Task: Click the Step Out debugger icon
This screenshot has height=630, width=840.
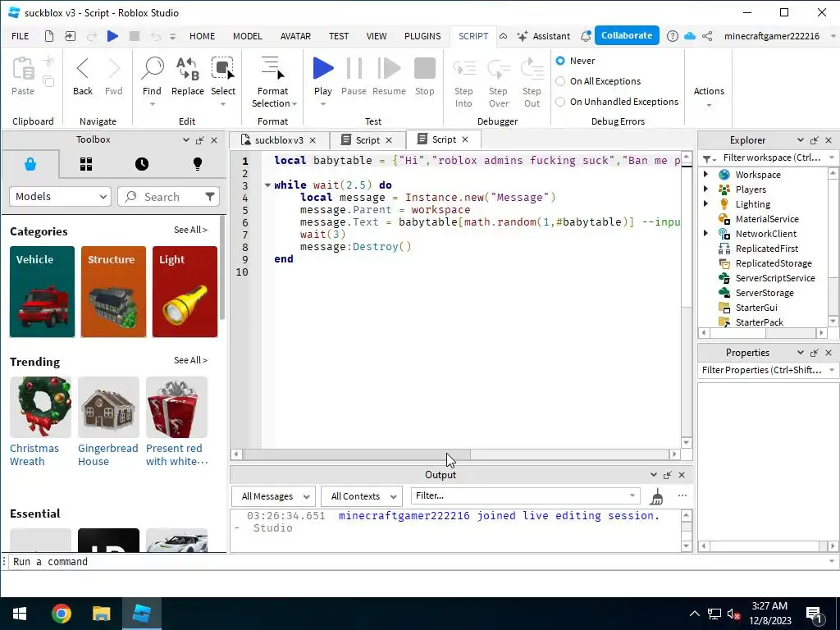Action: [532, 69]
